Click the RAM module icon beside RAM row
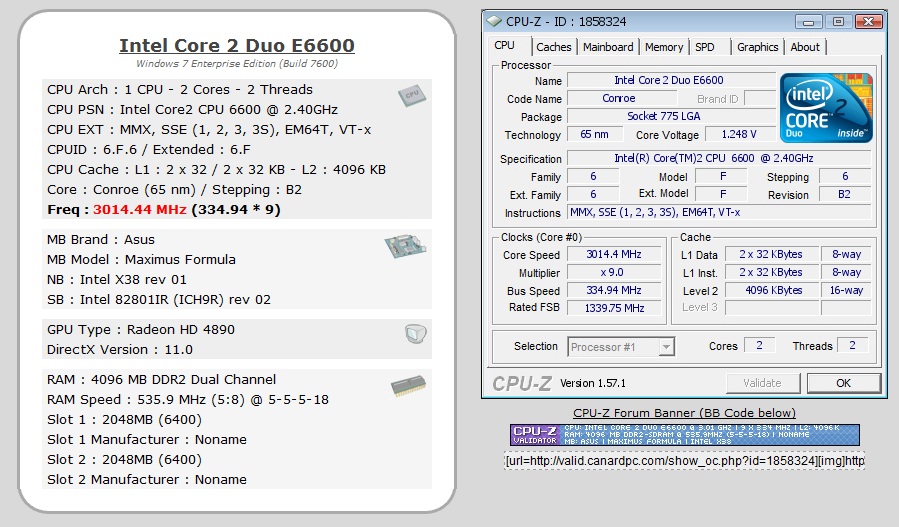This screenshot has height=527, width=899. 408,387
